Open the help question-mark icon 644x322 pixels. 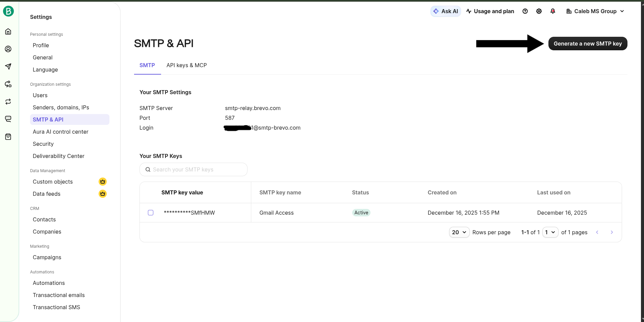point(525,11)
